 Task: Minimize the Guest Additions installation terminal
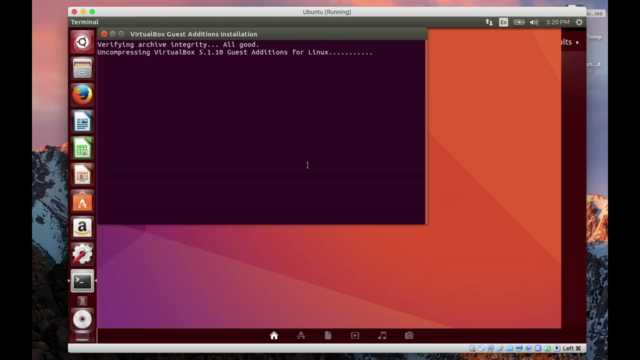[113, 34]
